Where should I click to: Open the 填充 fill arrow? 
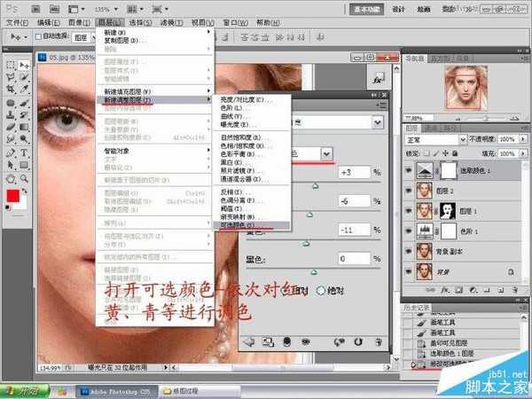click(x=523, y=153)
